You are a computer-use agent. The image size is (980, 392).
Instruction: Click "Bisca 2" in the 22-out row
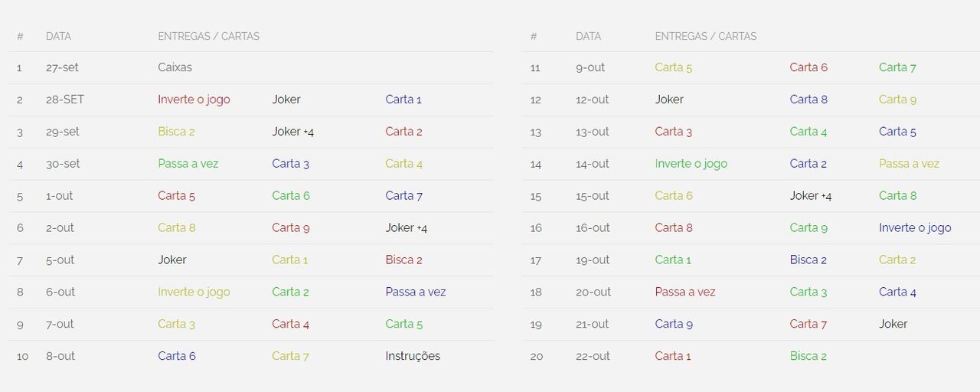[808, 357]
